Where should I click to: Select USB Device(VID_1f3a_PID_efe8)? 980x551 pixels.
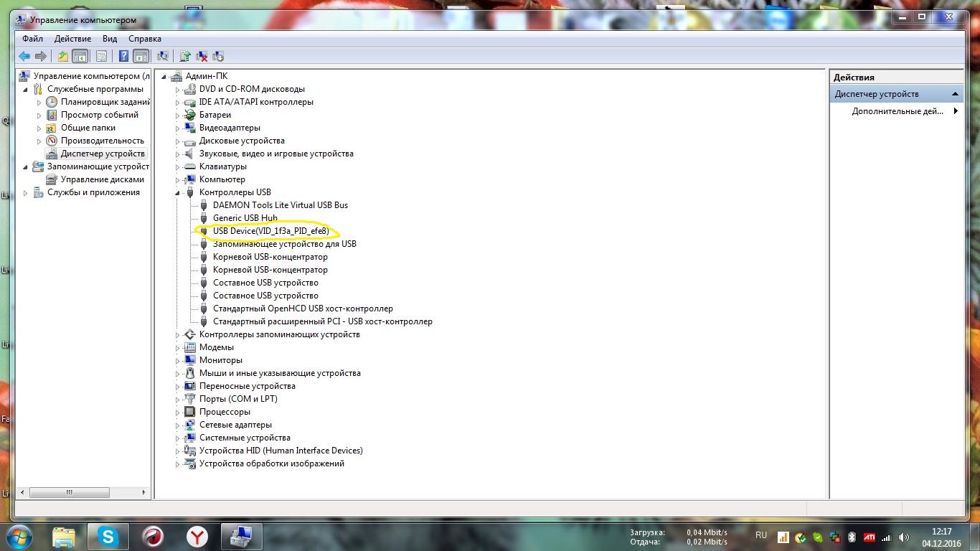[271, 231]
